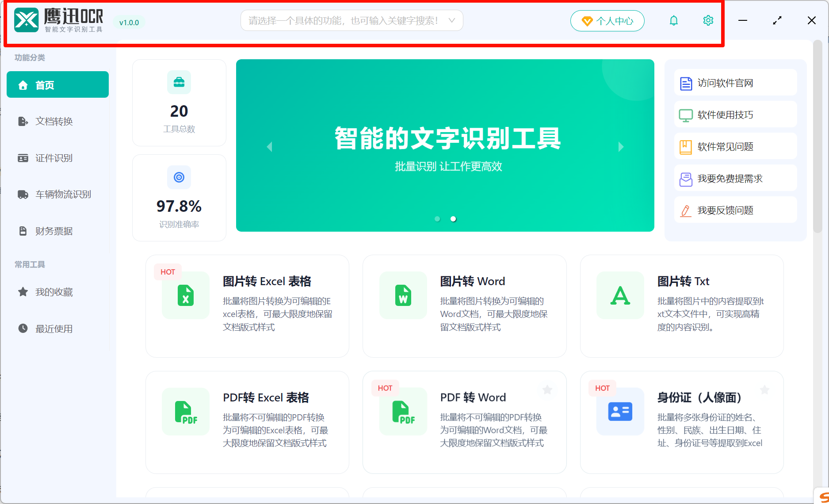Open the 图片转 Excel 表格 tool card
The width and height of the screenshot is (829, 504).
[247, 305]
